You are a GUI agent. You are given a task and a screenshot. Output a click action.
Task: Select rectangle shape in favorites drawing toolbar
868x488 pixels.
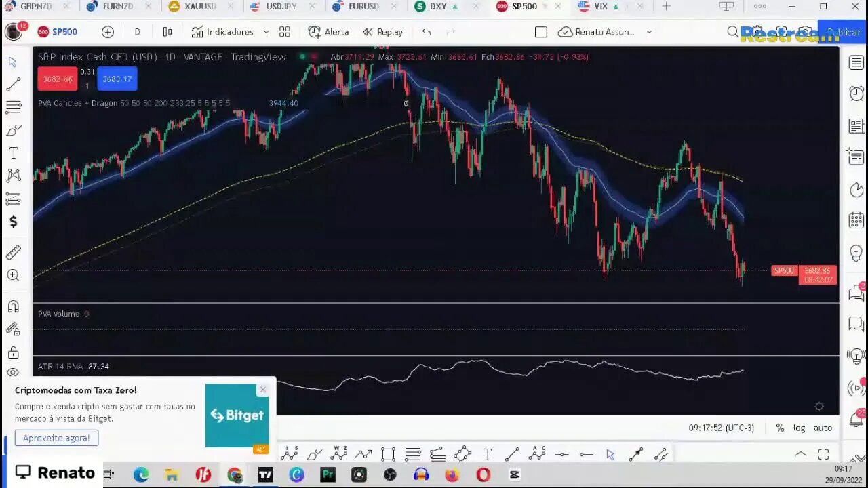[388, 454]
